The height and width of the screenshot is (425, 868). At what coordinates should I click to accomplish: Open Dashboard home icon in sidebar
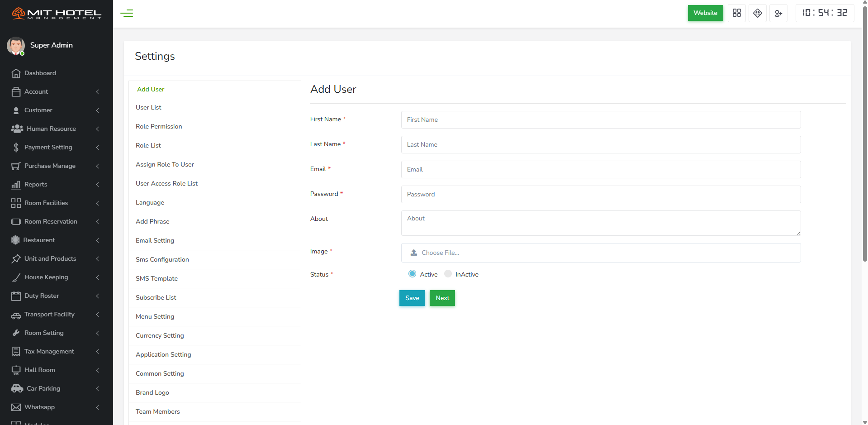pos(16,73)
